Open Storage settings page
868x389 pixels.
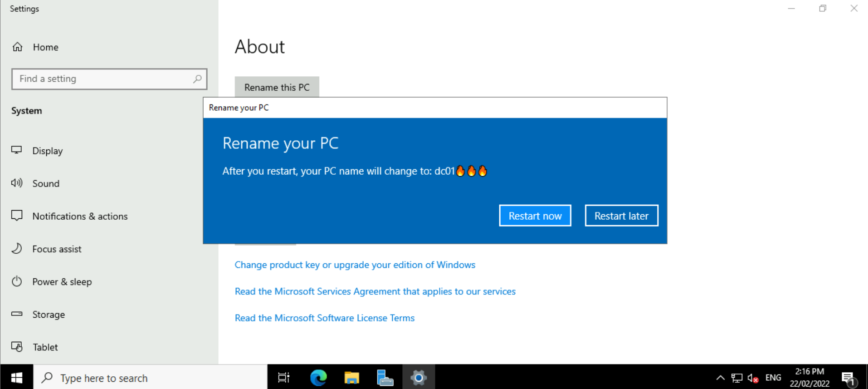[x=48, y=314]
